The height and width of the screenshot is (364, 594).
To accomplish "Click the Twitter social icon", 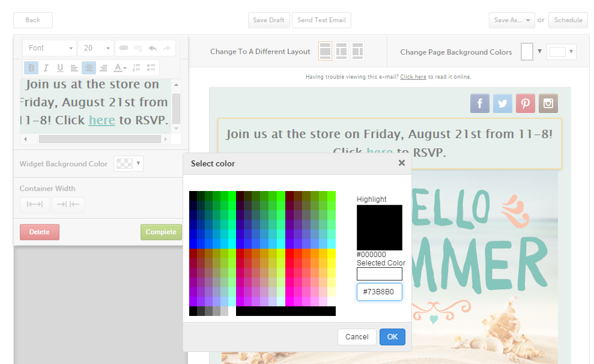I will click(503, 103).
